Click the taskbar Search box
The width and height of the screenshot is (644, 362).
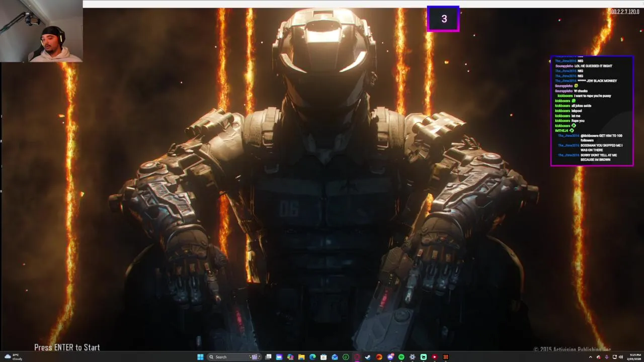234,357
